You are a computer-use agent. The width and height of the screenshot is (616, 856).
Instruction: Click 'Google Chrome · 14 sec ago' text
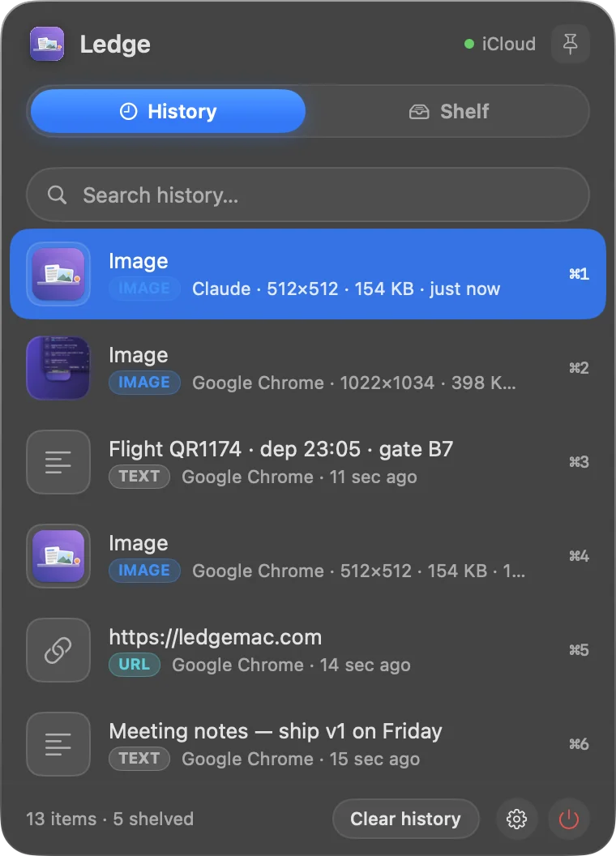(291, 665)
